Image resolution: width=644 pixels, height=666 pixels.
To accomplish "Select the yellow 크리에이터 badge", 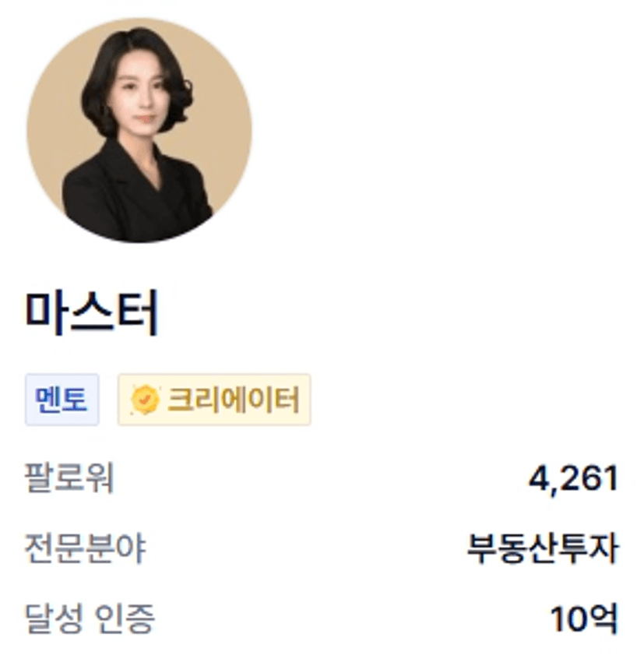I will click(214, 400).
